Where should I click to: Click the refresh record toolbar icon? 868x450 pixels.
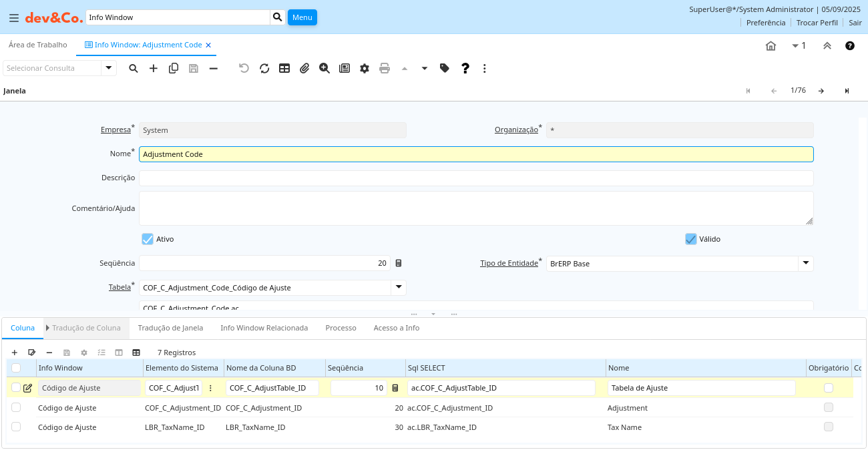264,68
